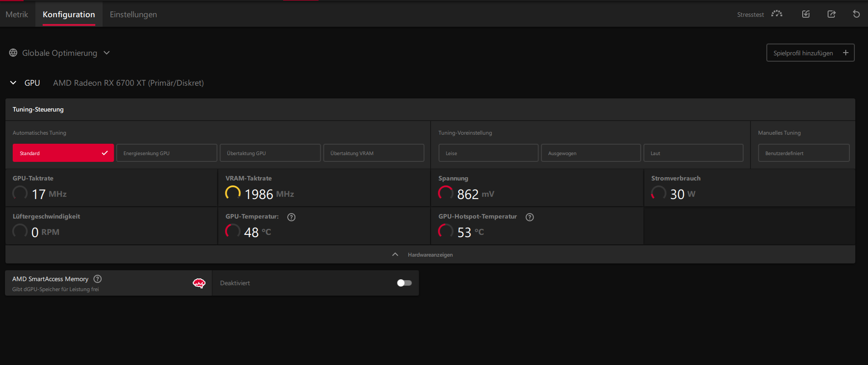The image size is (868, 365).
Task: Click the checkmark on Standard button
Action: point(105,153)
